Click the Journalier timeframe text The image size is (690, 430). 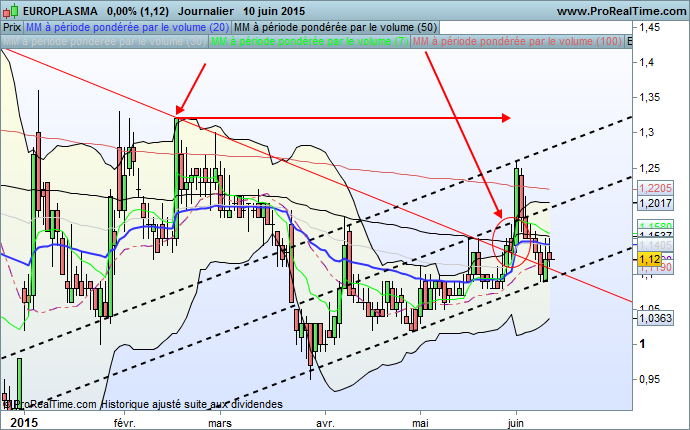(206, 11)
